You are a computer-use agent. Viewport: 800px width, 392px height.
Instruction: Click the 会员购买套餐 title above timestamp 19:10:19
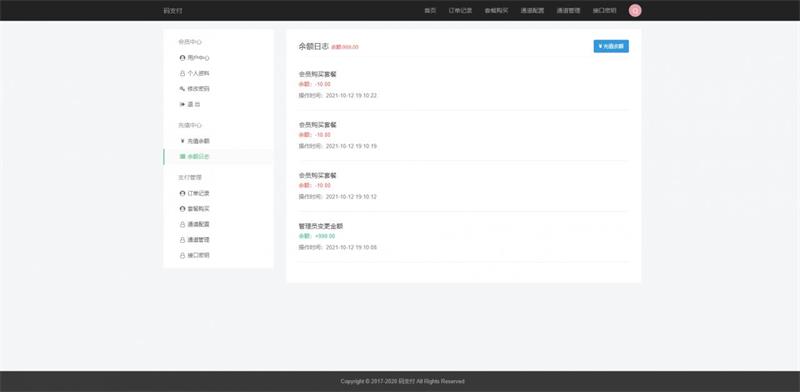tap(317, 125)
